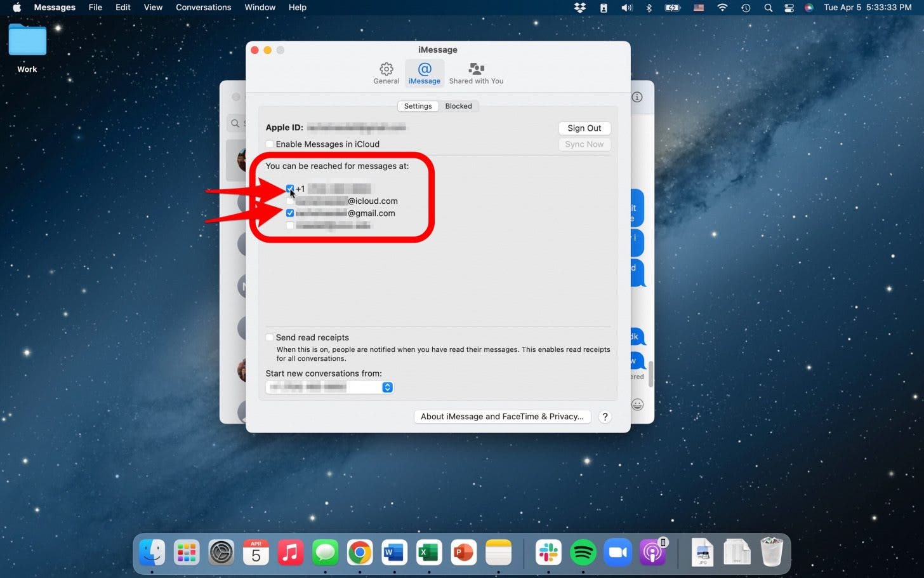
Task: Open Microsoft Excel from the Dock
Action: click(428, 552)
